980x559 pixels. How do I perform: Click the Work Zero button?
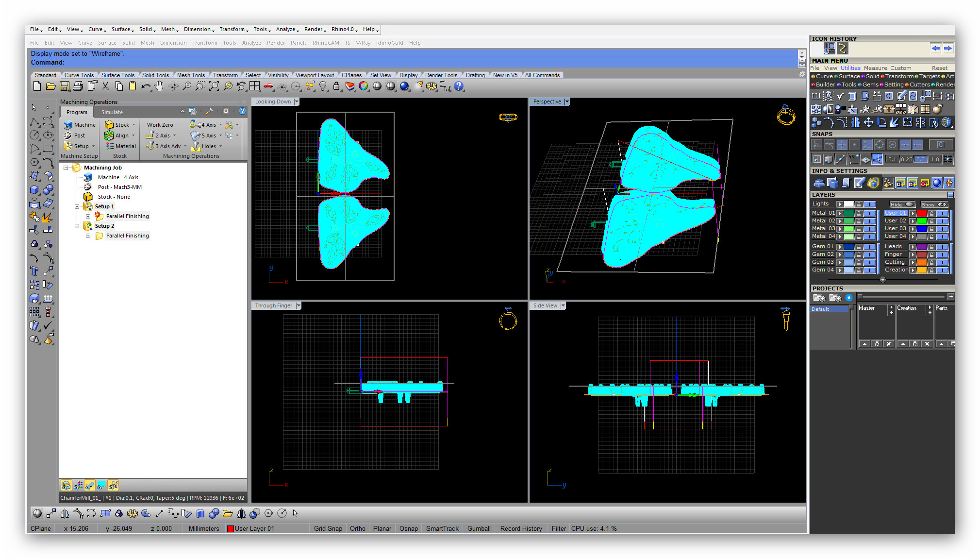click(x=160, y=125)
